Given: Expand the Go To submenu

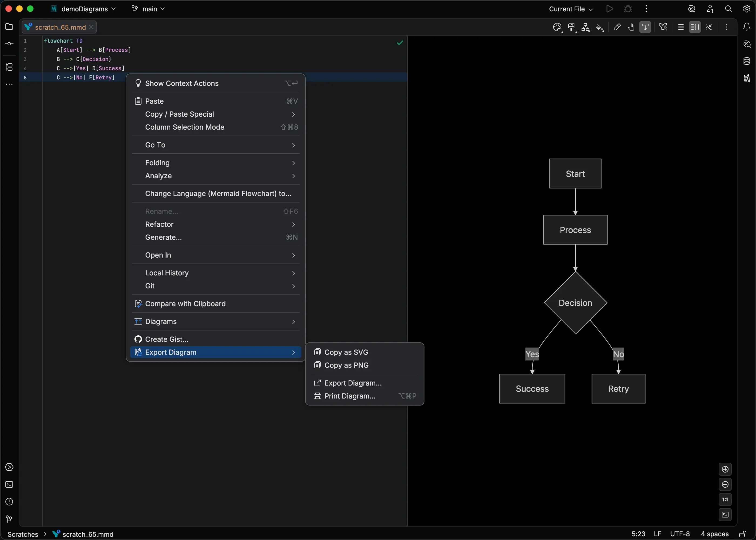Looking at the screenshot, I should tap(216, 145).
